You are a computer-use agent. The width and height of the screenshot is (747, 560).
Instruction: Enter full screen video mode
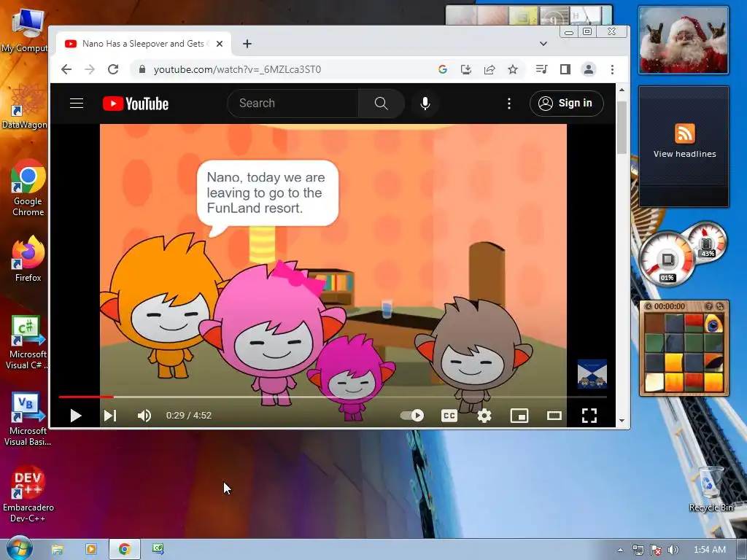pos(589,416)
